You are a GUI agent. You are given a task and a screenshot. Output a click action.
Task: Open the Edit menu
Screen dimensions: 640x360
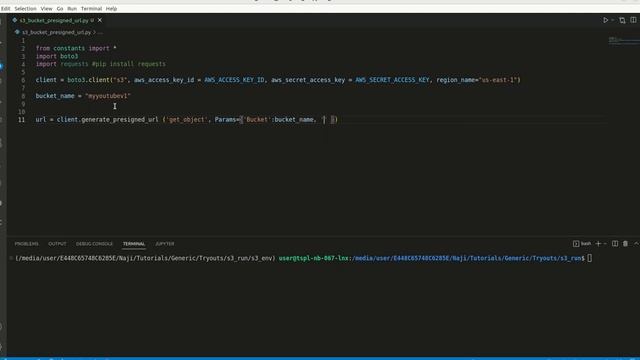[x=5, y=9]
